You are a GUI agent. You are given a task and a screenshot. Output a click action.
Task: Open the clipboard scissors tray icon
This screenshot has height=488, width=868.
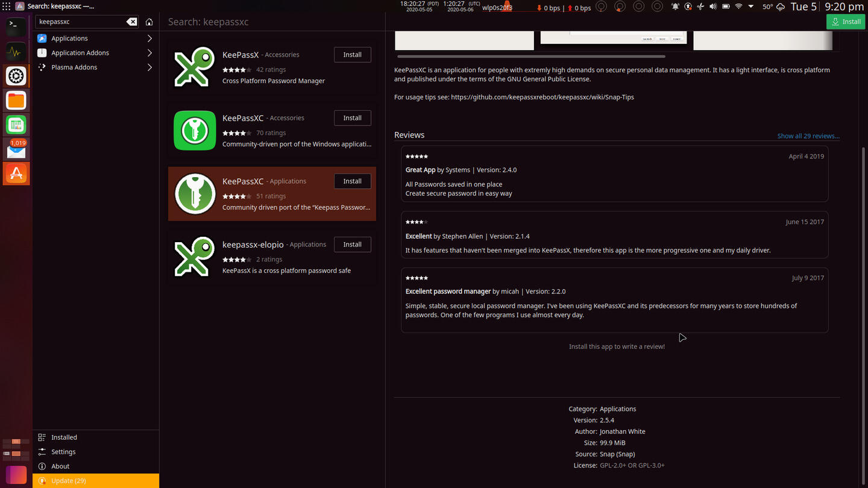click(x=700, y=7)
